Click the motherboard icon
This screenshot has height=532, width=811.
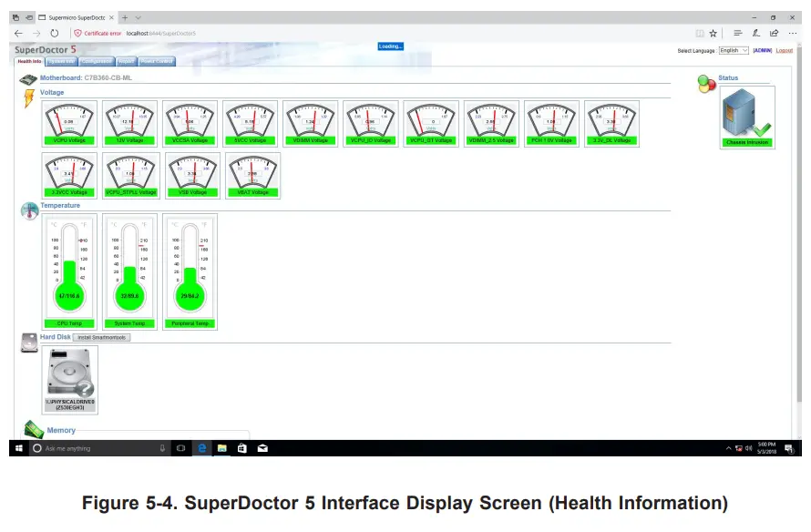click(x=28, y=79)
